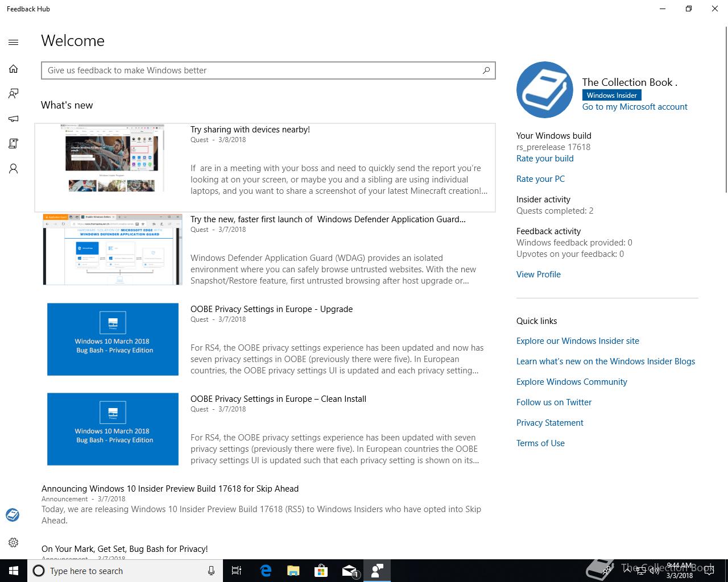Viewport: 728px width, 582px height.
Task: Click Rate your PC link
Action: [x=540, y=179]
